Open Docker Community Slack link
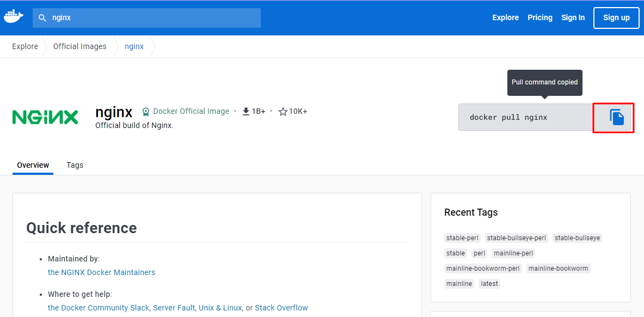 point(99,308)
